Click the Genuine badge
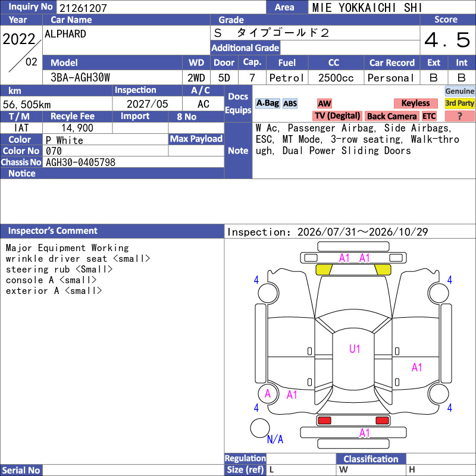Viewport: 476px width, 476px height. pos(459,91)
